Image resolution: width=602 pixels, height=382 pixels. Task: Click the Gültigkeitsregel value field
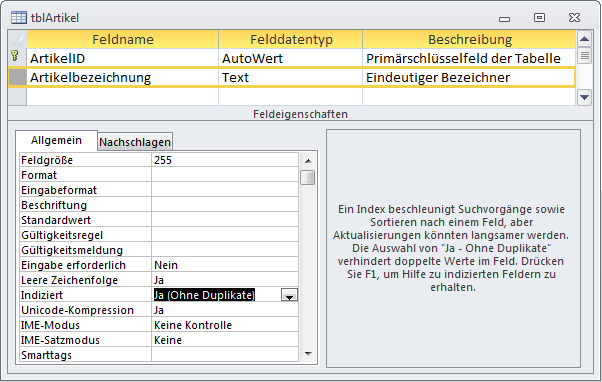click(x=225, y=235)
